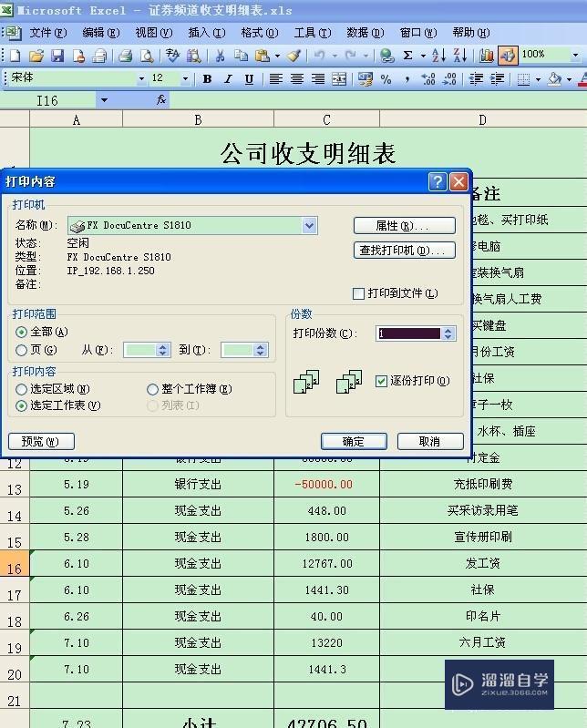
Task: Click the 确定 OK button
Action: 354,442
